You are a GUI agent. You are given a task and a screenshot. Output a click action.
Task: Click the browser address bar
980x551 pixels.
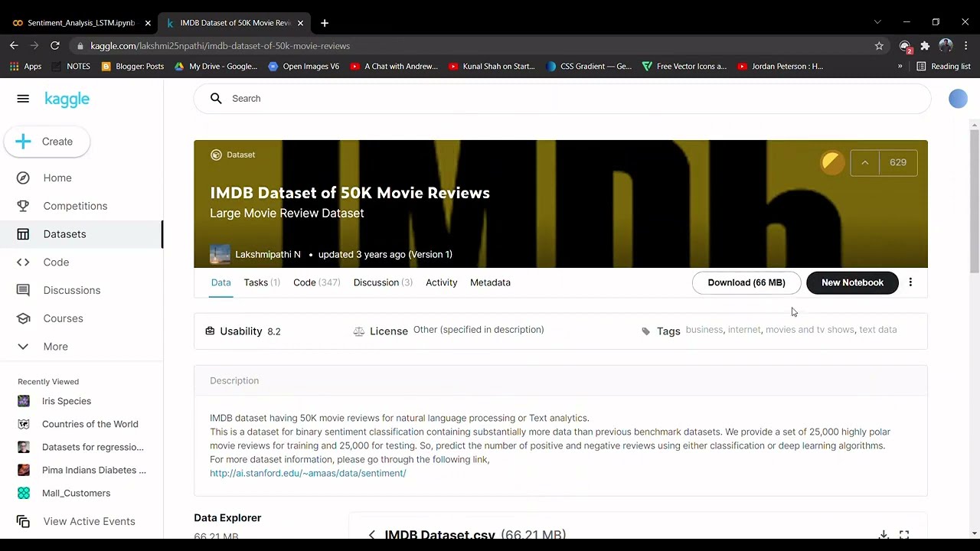tap(475, 46)
